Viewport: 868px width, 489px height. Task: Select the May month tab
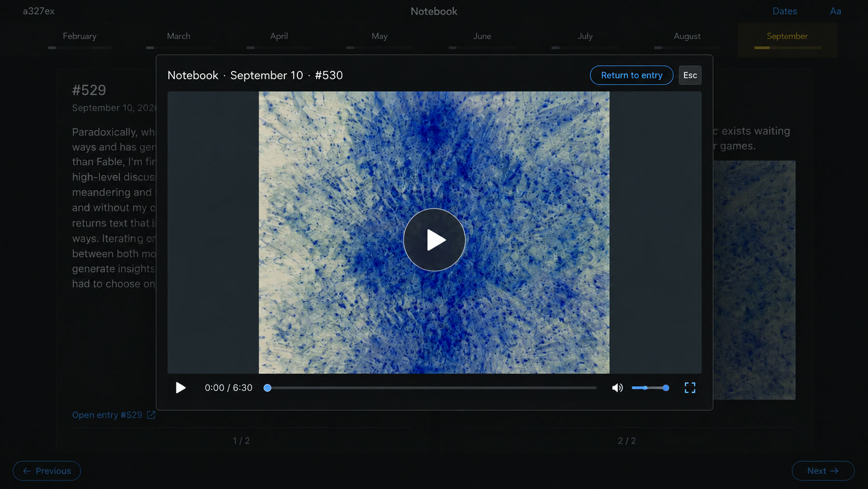click(379, 36)
